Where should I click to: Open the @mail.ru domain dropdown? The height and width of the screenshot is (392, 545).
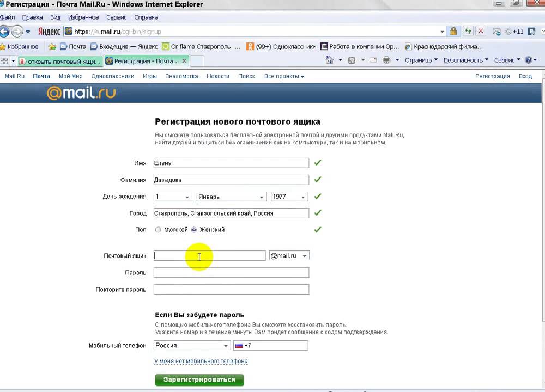(x=289, y=255)
